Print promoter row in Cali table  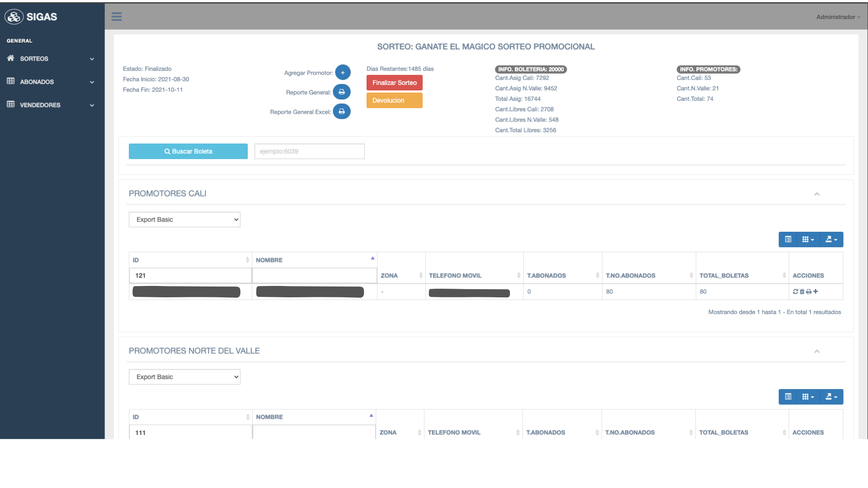809,291
